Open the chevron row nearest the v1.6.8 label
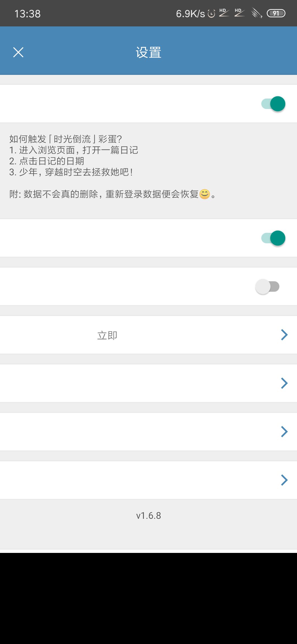Screen dimensions: 297x644 148,480
